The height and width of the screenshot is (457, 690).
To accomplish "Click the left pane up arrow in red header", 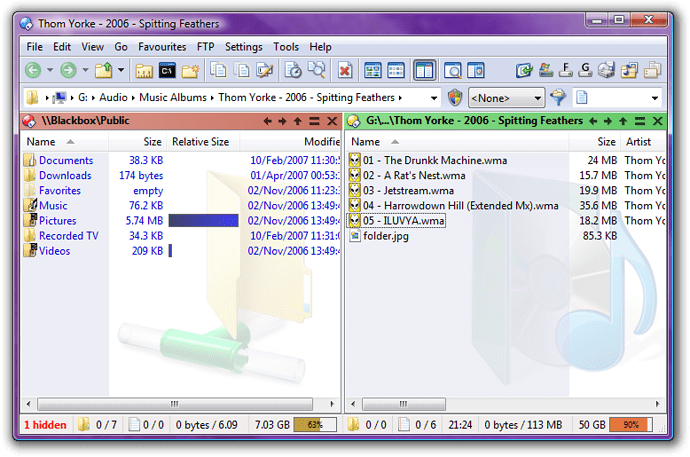I will click(298, 121).
